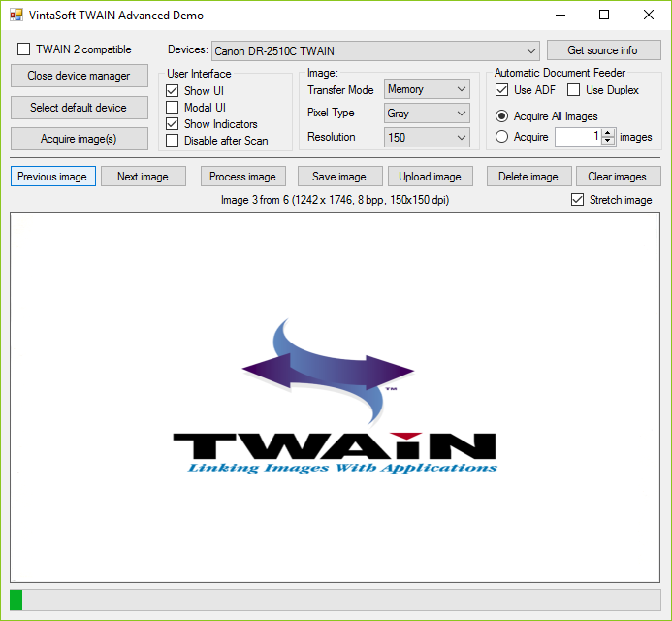This screenshot has width=672, height=621.
Task: Enable Disable after Scan option
Action: click(173, 141)
